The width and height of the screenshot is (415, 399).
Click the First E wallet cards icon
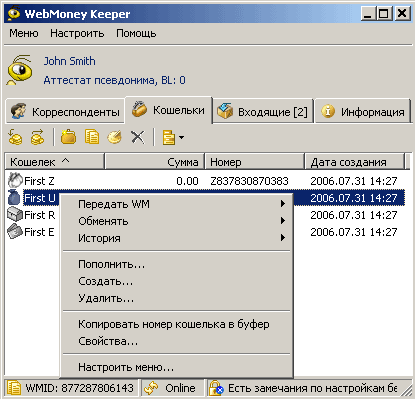(15, 231)
